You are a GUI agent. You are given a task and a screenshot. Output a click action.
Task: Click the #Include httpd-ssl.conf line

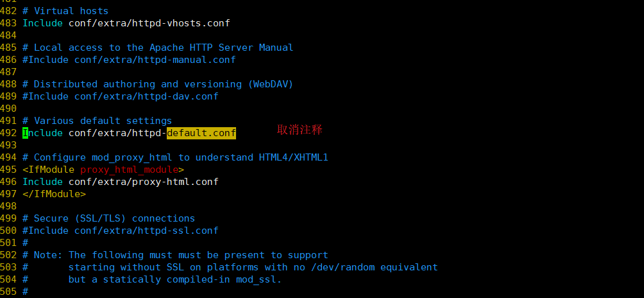pyautogui.click(x=121, y=231)
